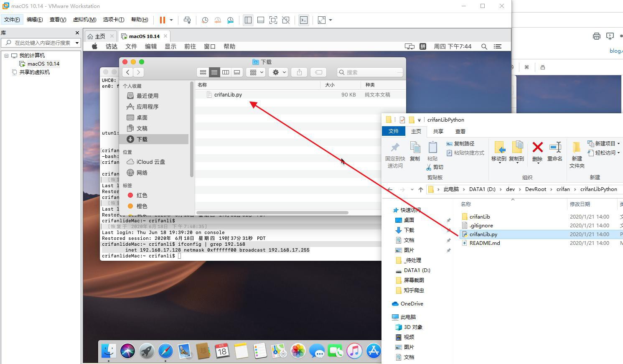The width and height of the screenshot is (623, 364).
Task: Click the input method icon in macOS menu bar
Action: tap(423, 46)
